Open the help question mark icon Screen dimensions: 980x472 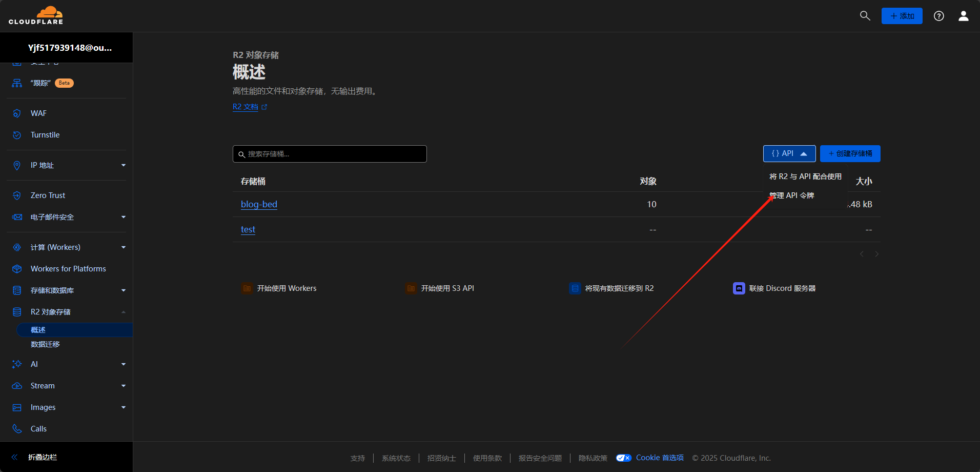[939, 16]
